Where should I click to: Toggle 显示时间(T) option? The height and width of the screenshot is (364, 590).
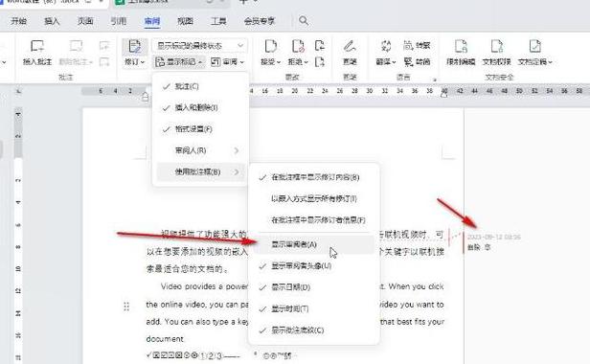(314, 309)
